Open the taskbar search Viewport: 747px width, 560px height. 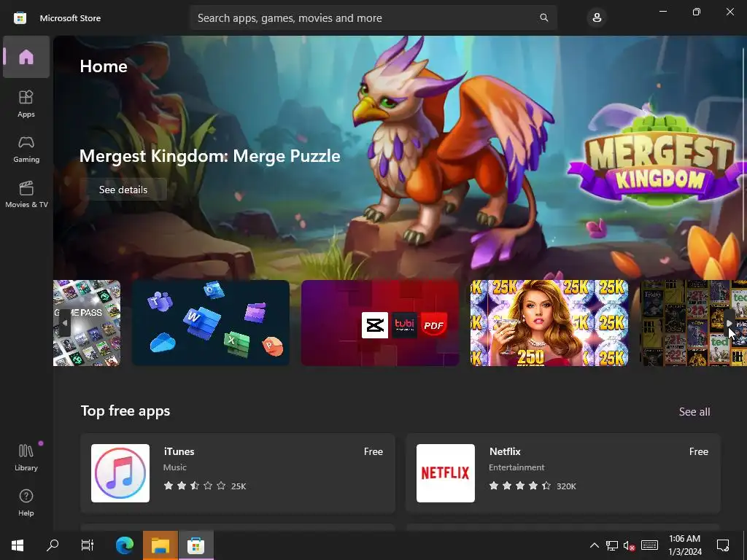point(53,545)
